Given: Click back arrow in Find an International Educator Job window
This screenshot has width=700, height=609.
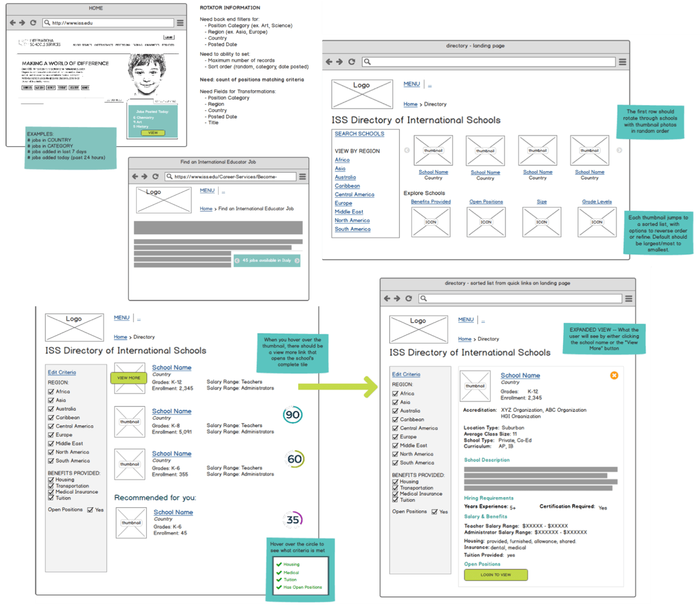Looking at the screenshot, I should tap(135, 176).
